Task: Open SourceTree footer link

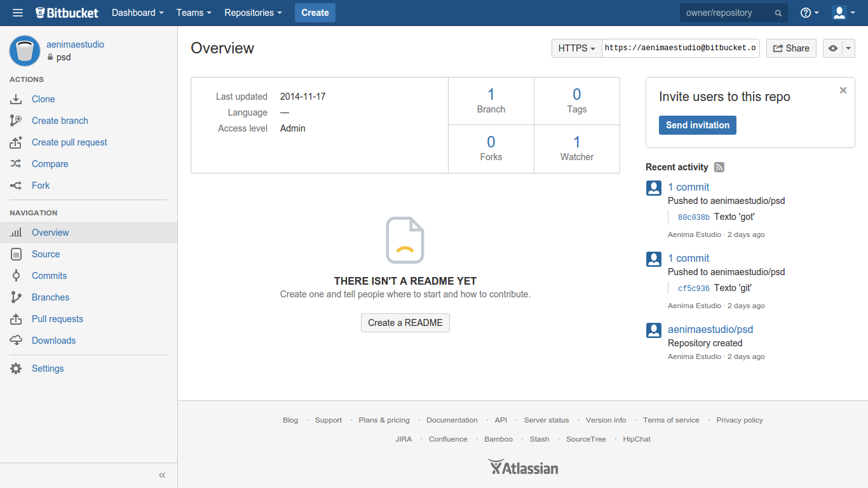Action: click(586, 439)
